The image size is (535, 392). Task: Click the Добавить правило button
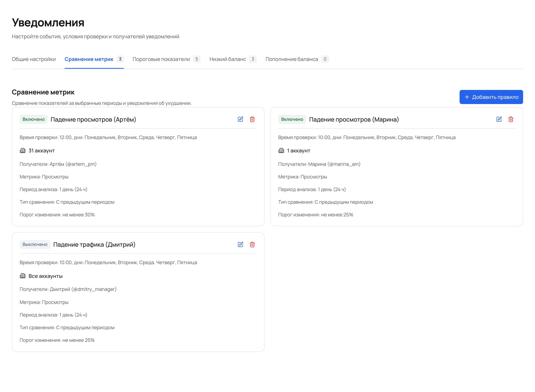pyautogui.click(x=491, y=97)
